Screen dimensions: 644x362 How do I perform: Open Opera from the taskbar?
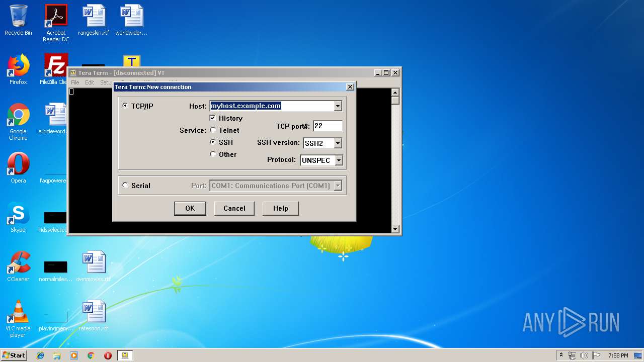tap(108, 355)
